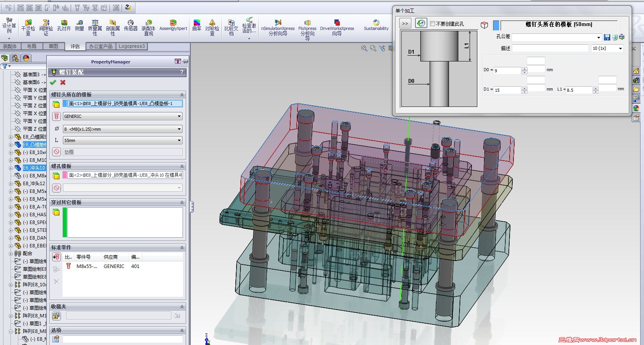
Task: Start the FloXpress analysis wizard
Action: click(307, 30)
